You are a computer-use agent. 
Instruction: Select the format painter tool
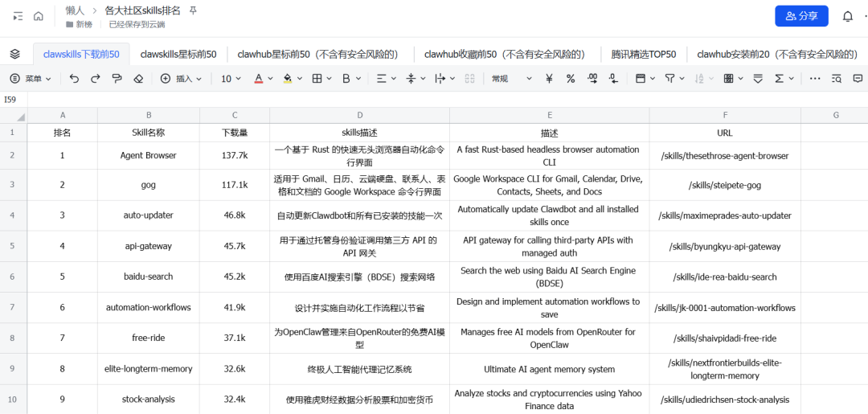click(117, 79)
